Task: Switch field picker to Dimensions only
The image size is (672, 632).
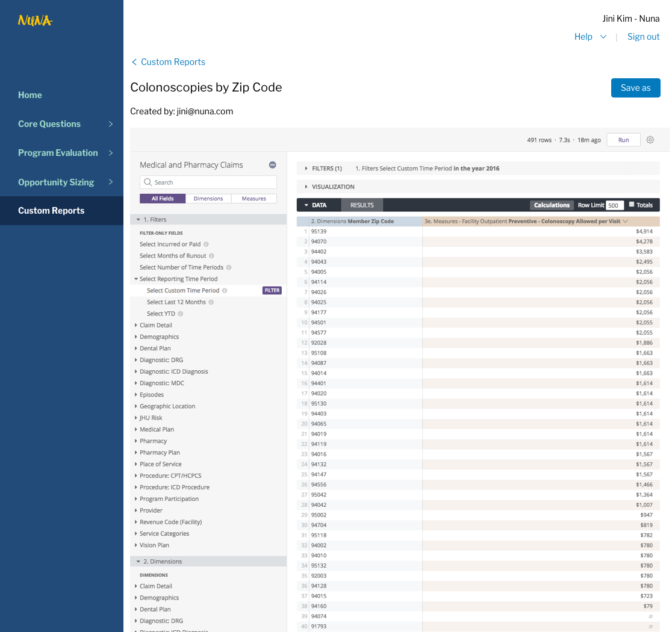Action: 208,199
